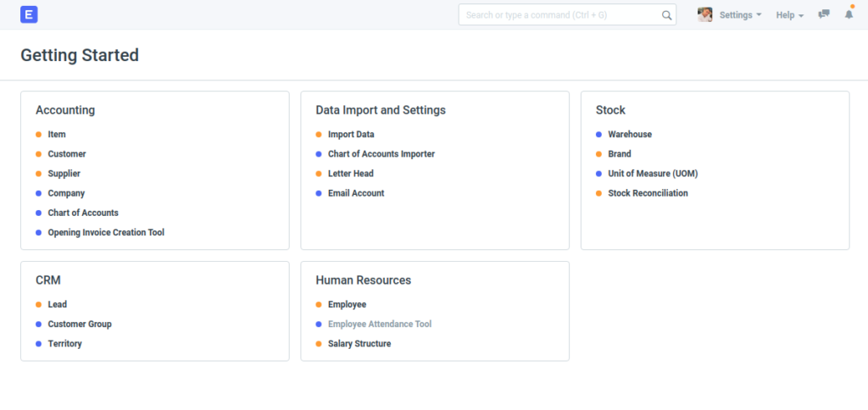Open the notifications bell icon

click(849, 15)
